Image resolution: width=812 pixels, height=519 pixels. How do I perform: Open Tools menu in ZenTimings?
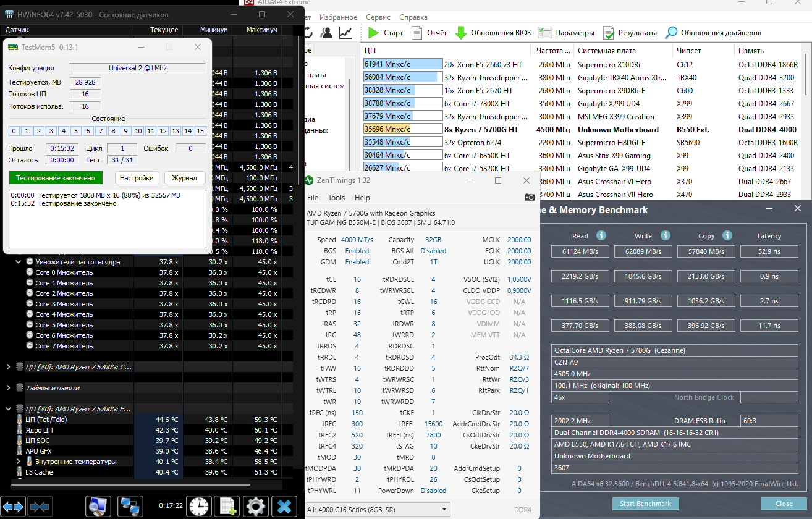[x=336, y=198]
